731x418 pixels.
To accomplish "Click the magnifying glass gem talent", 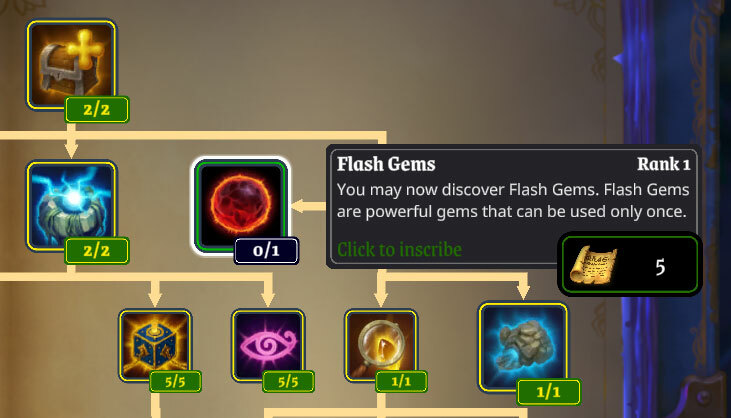I will pyautogui.click(x=381, y=345).
